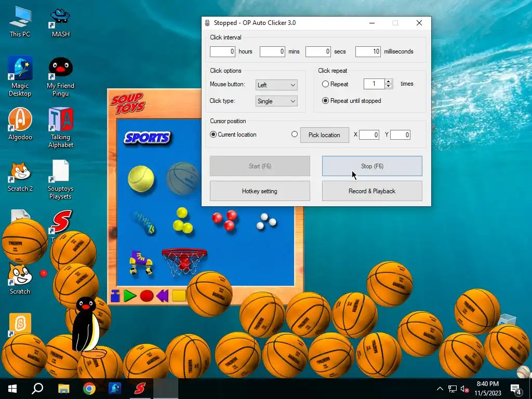Open taskbar search magnifier
Image resolution: width=532 pixels, height=399 pixels.
(37, 389)
